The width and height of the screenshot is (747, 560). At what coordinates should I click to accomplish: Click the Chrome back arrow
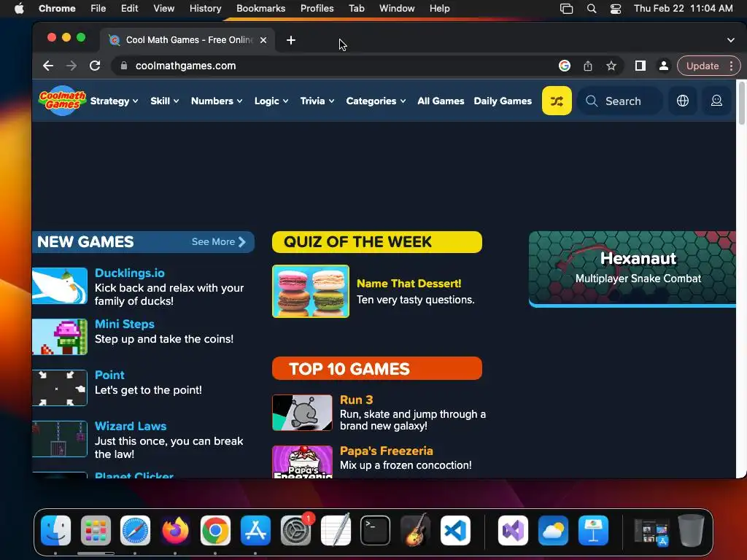point(48,66)
